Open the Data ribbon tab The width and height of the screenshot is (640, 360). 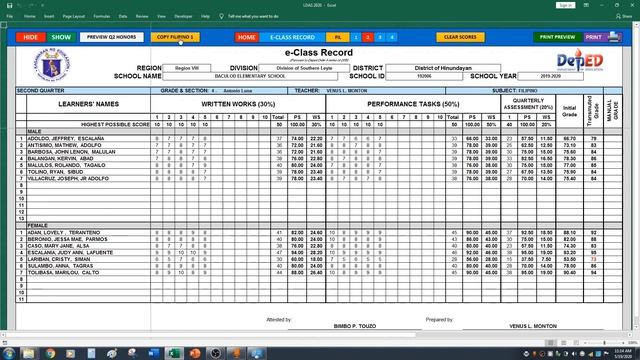pos(123,16)
